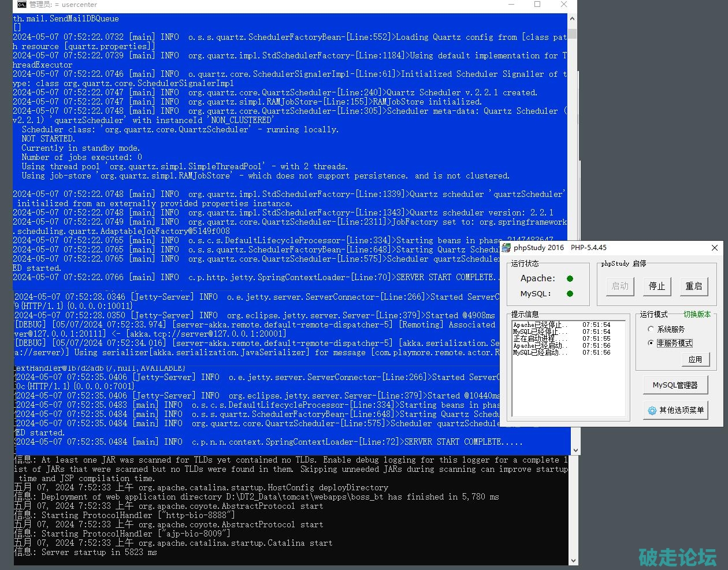Open the 其他选项菜单 options menu

point(675,410)
